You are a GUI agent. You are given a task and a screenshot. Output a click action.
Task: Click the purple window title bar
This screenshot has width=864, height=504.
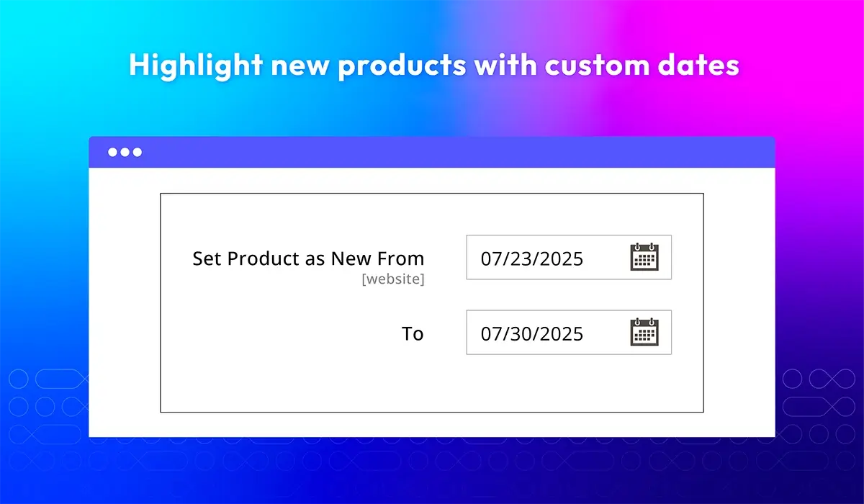432,152
